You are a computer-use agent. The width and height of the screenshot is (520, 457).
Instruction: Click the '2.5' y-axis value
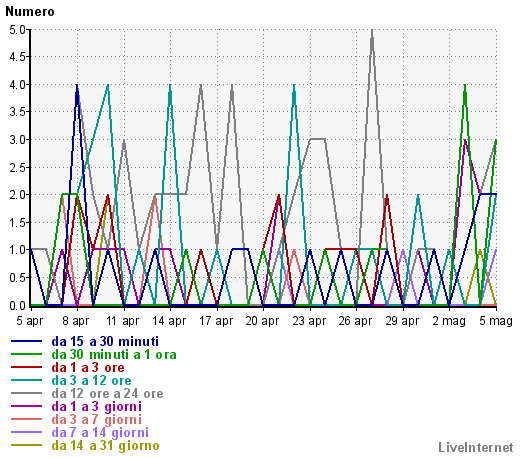[x=17, y=168]
